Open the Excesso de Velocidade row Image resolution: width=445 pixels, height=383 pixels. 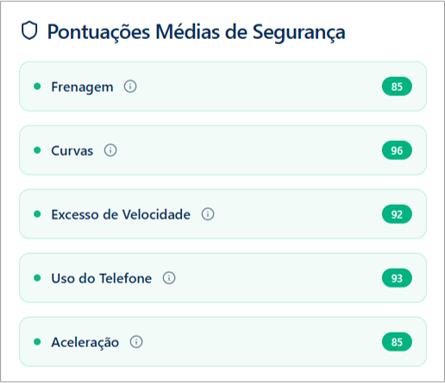point(223,214)
